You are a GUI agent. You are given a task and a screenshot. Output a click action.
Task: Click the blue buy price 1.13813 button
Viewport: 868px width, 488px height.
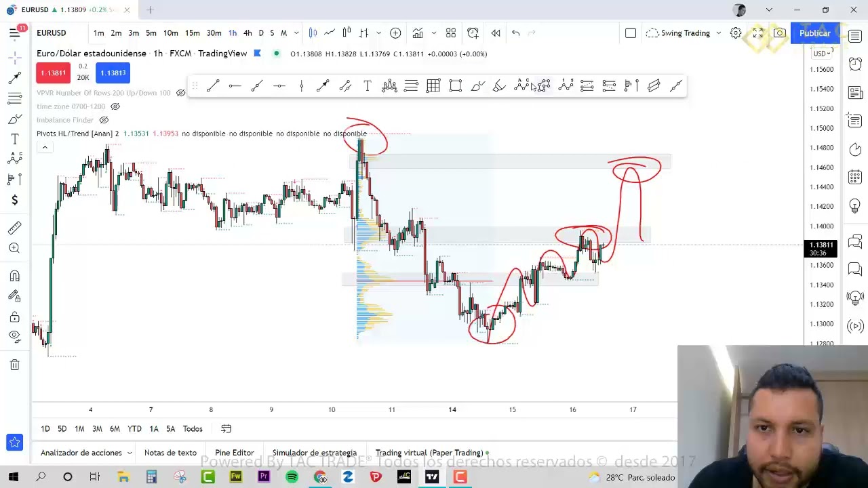[x=113, y=73]
